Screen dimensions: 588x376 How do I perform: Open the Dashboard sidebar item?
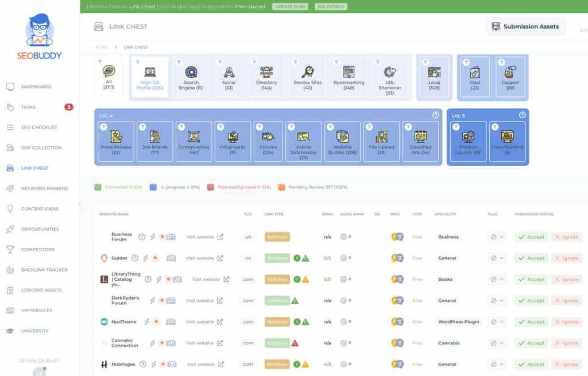pos(36,87)
